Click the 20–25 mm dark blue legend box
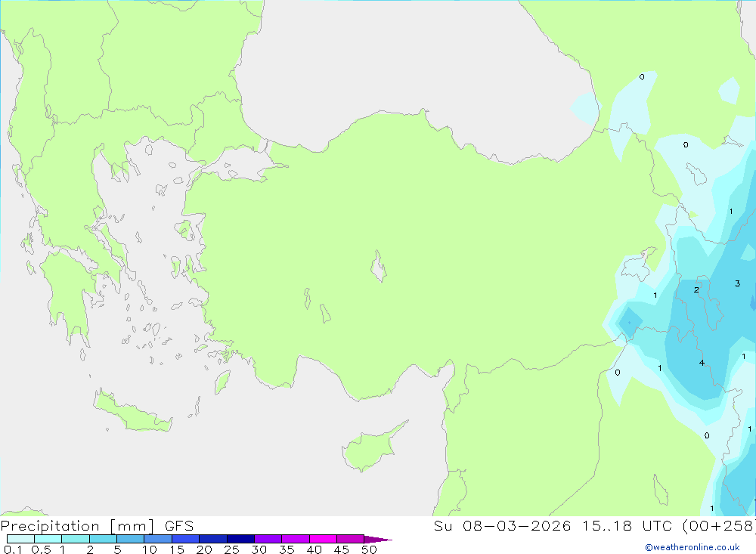Viewport: 756px width, 554px height. pyautogui.click(x=213, y=539)
